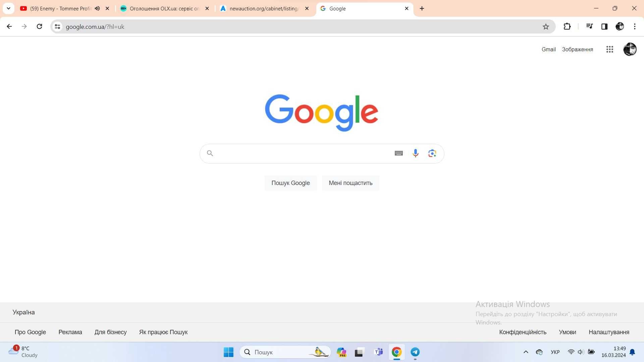Open Wi-Fi network tray icon

tap(571, 352)
